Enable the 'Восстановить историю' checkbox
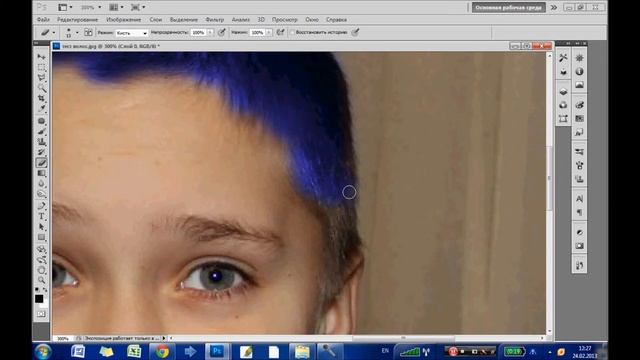640x360 pixels. (x=292, y=32)
